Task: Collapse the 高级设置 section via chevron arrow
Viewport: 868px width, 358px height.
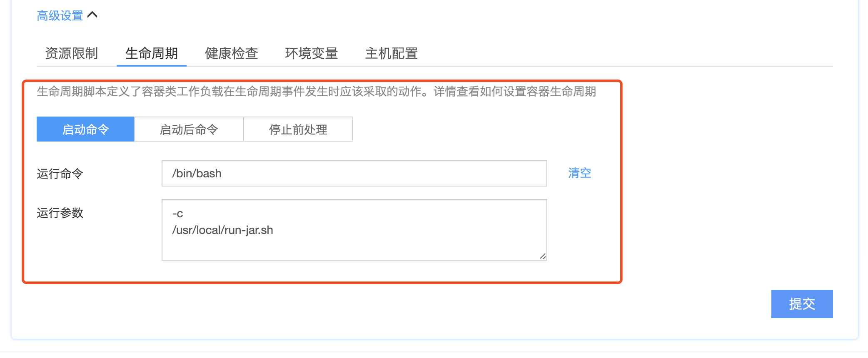Action: click(x=92, y=15)
